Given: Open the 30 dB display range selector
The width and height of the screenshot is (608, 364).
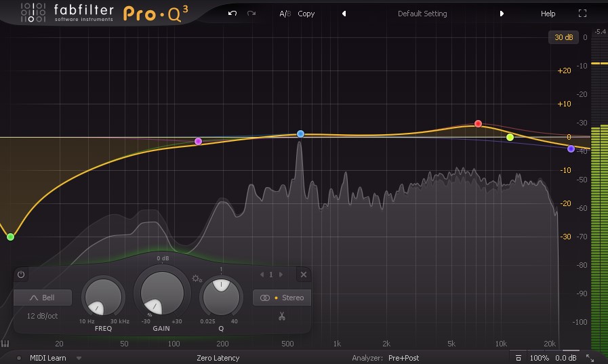Looking at the screenshot, I should tap(563, 37).
